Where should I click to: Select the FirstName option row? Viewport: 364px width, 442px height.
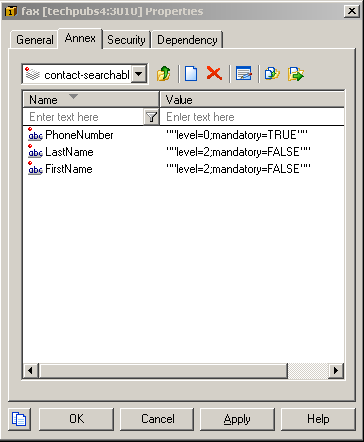click(x=183, y=169)
